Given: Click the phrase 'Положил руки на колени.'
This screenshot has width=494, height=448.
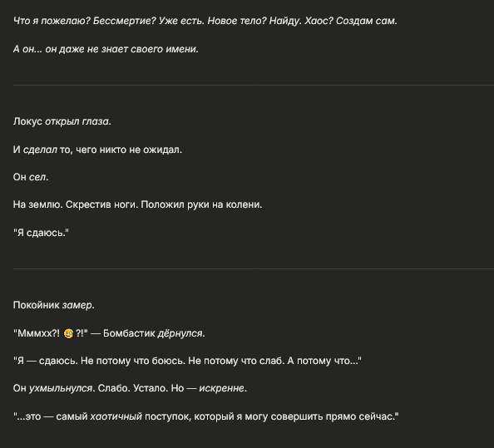Looking at the screenshot, I should (201, 204).
